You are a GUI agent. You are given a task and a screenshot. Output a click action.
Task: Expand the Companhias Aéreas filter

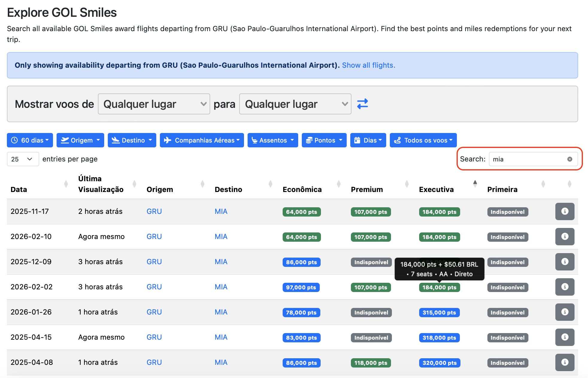pyautogui.click(x=202, y=140)
